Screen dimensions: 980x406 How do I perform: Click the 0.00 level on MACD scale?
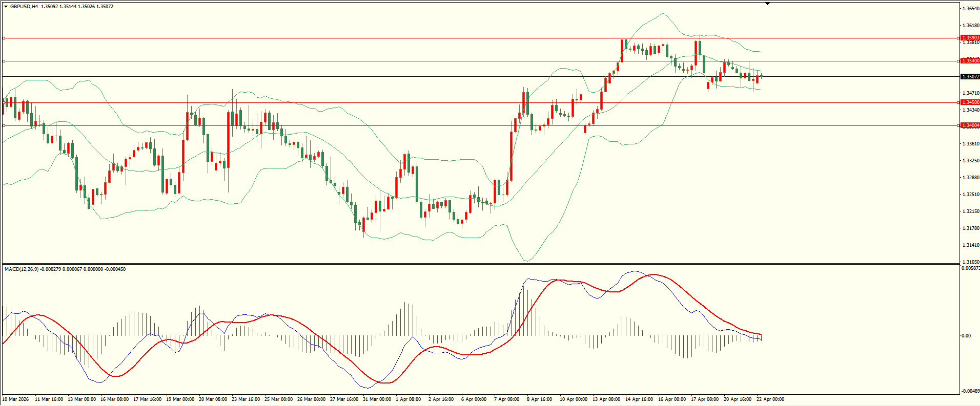click(966, 336)
